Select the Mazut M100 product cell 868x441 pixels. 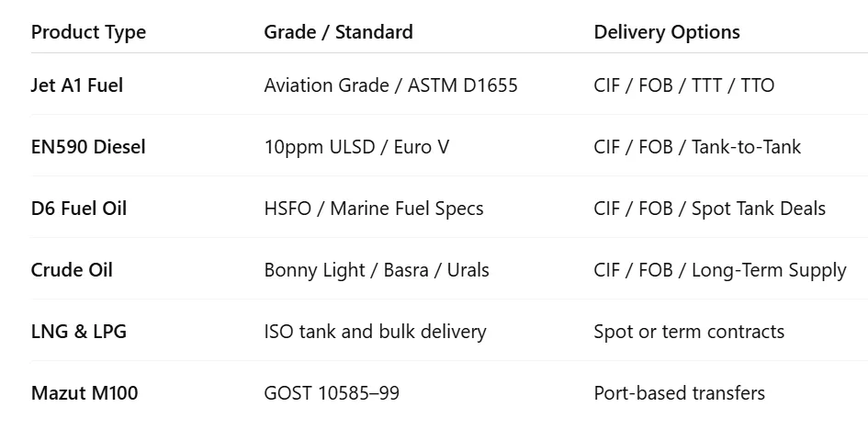pyautogui.click(x=85, y=393)
